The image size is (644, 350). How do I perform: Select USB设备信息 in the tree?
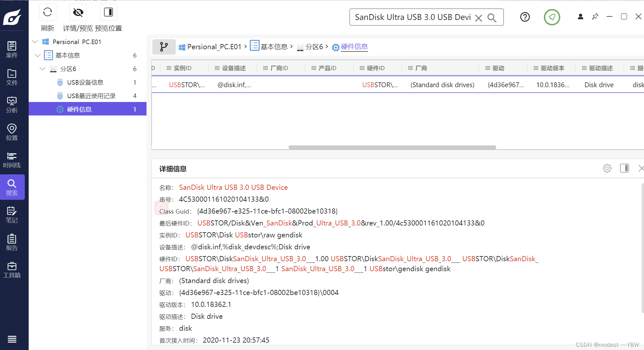click(x=85, y=82)
